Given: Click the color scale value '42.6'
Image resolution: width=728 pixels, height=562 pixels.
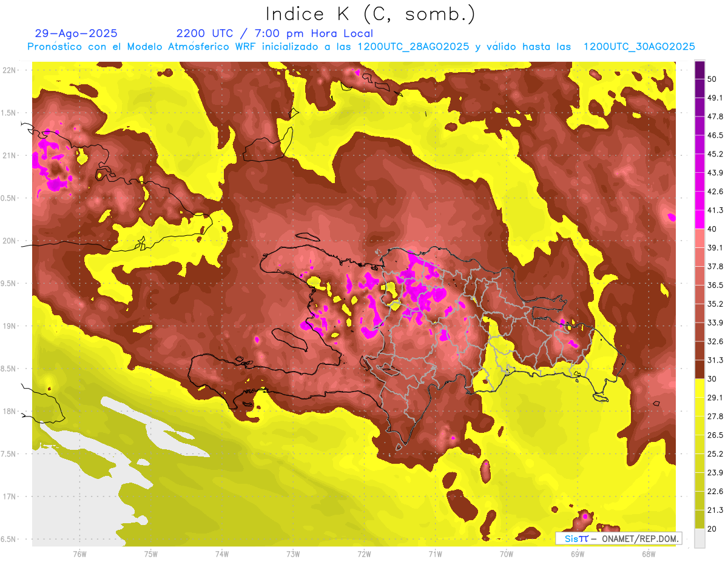Looking at the screenshot, I should click(x=715, y=192).
